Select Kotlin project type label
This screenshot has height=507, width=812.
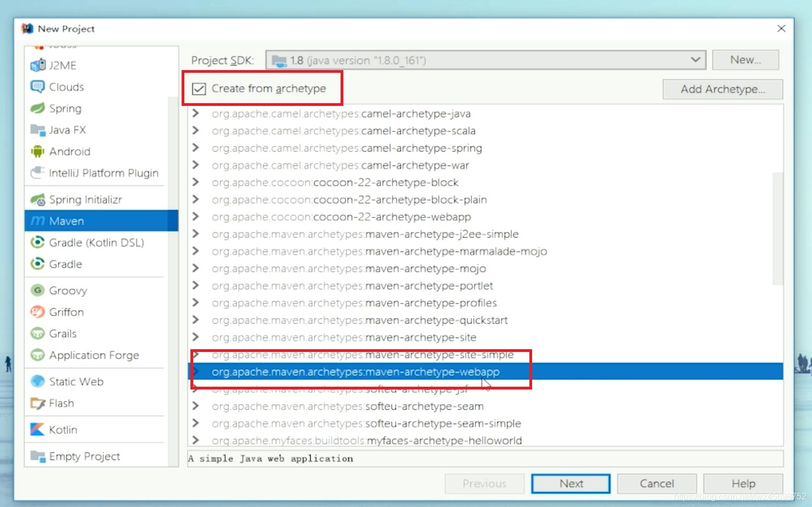click(63, 429)
